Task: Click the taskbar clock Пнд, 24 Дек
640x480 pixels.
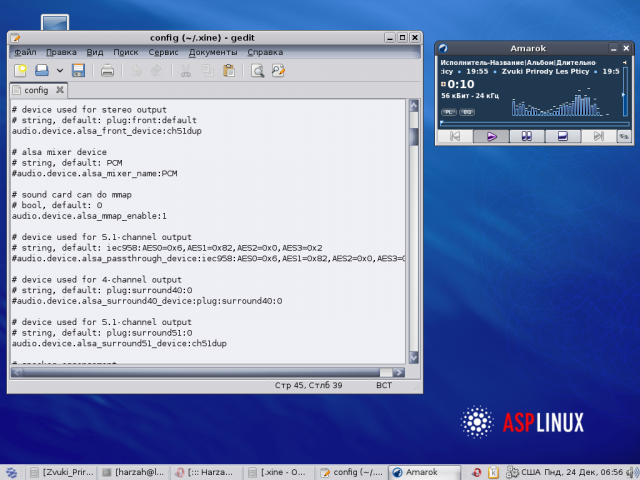Action: click(584, 472)
